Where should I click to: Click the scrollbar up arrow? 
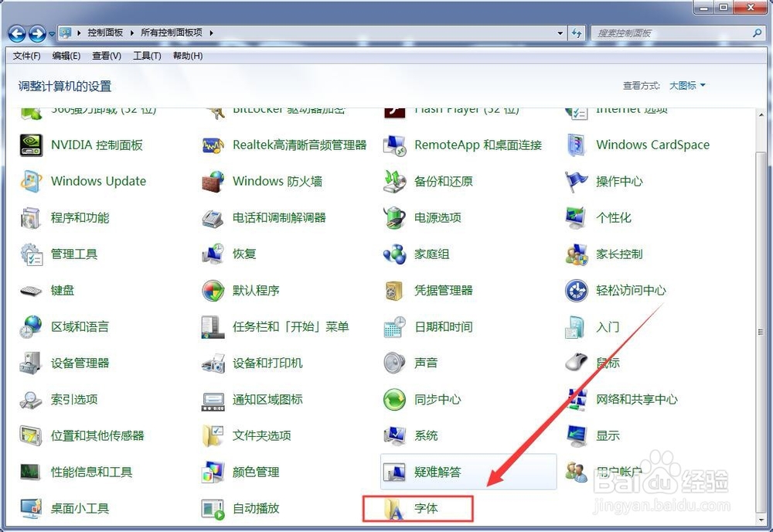tap(761, 114)
